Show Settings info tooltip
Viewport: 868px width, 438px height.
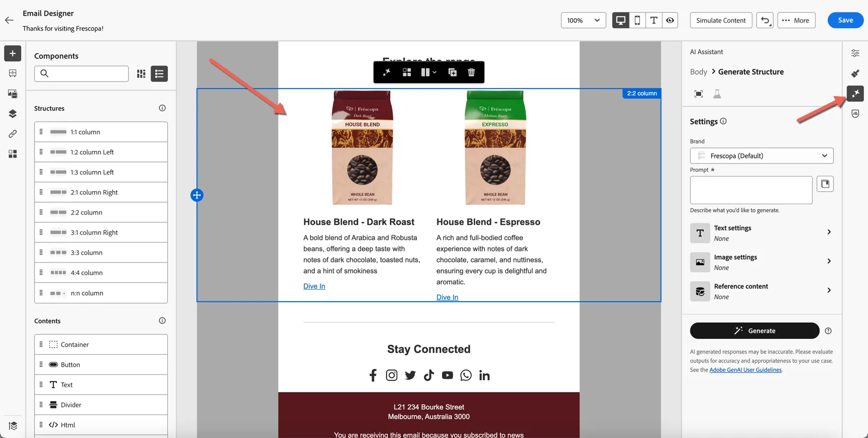tap(723, 121)
